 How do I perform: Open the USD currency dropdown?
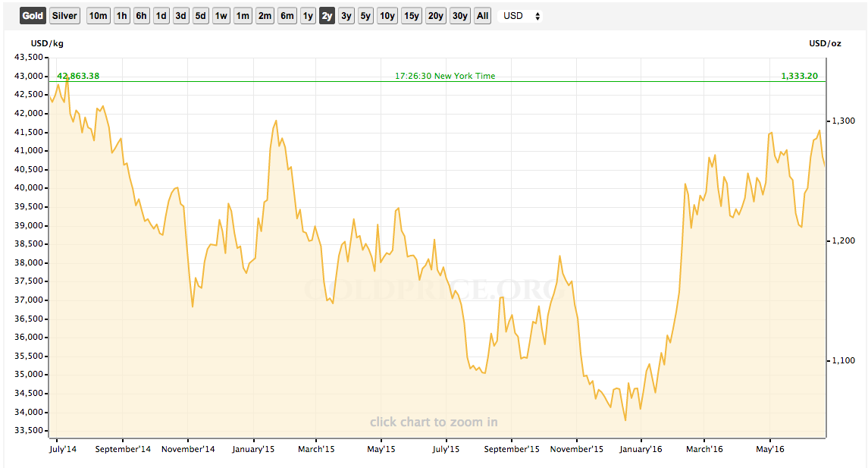click(520, 15)
